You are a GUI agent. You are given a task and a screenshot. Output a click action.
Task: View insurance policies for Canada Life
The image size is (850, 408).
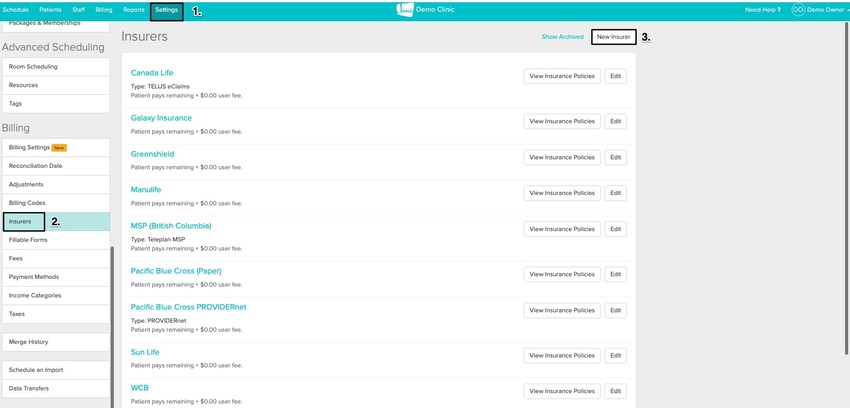(562, 76)
